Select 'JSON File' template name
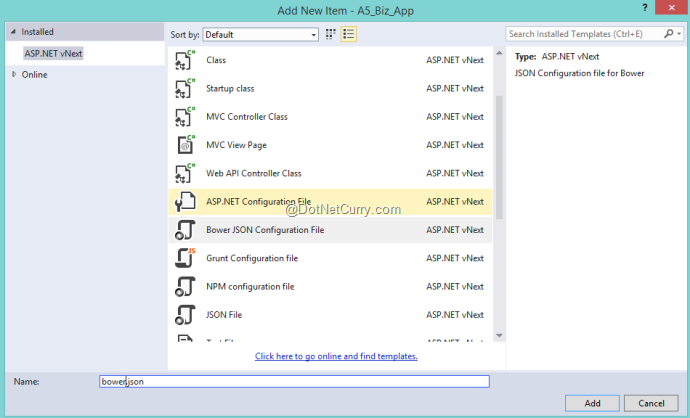Viewport: 690px width, 418px height. point(224,315)
